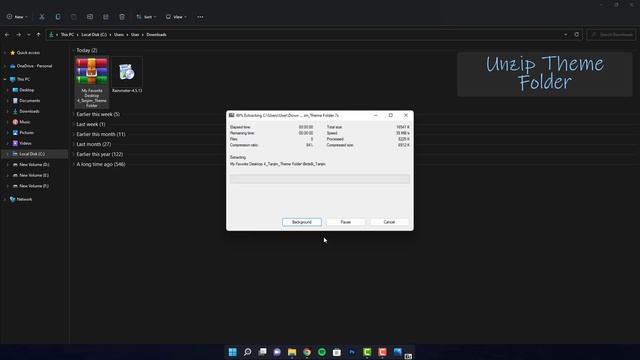Click the Rename icon in Explorer toolbar
The image size is (640, 360).
(90, 17)
